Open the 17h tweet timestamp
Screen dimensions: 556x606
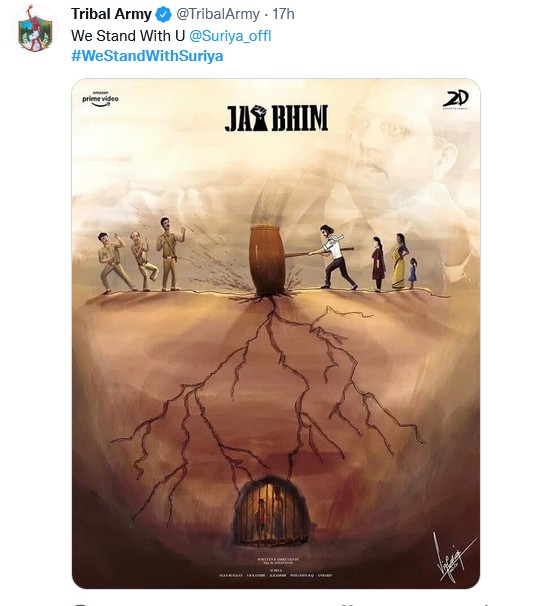(x=283, y=14)
